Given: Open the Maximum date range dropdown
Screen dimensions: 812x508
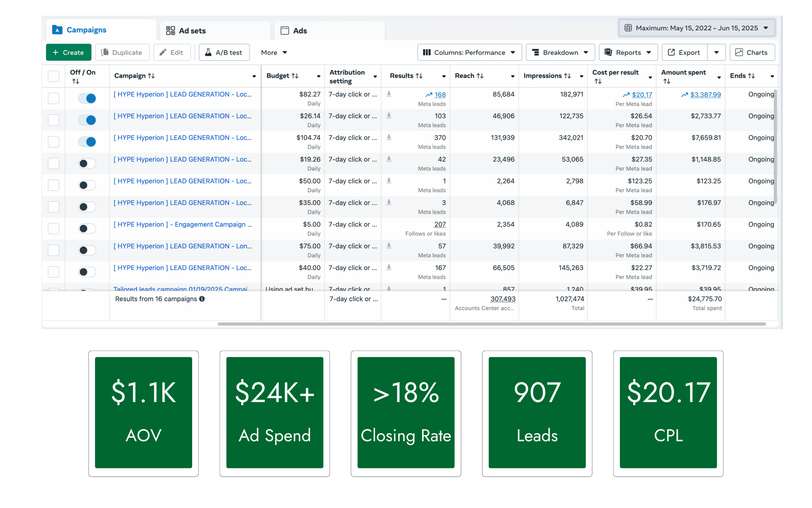Looking at the screenshot, I should click(697, 28).
